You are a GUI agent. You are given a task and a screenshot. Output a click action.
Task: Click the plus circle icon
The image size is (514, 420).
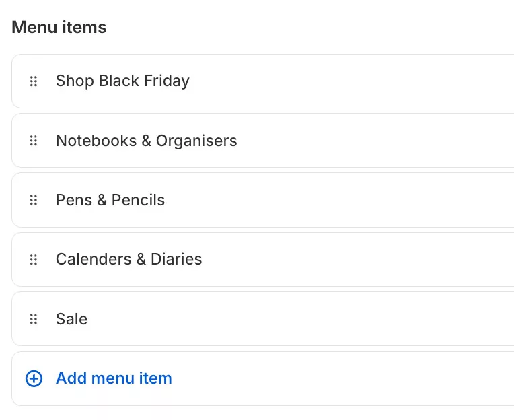[x=34, y=378]
